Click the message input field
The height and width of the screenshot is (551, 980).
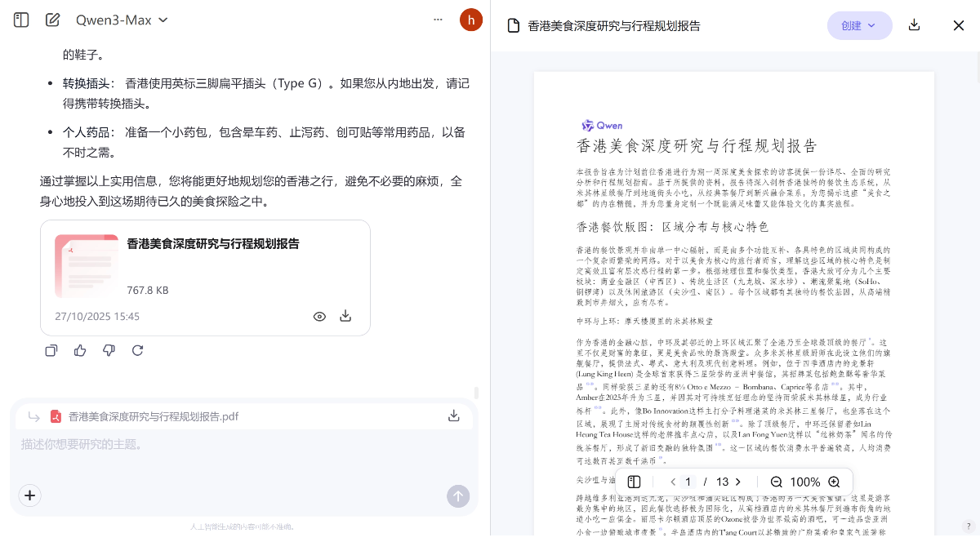point(204,445)
